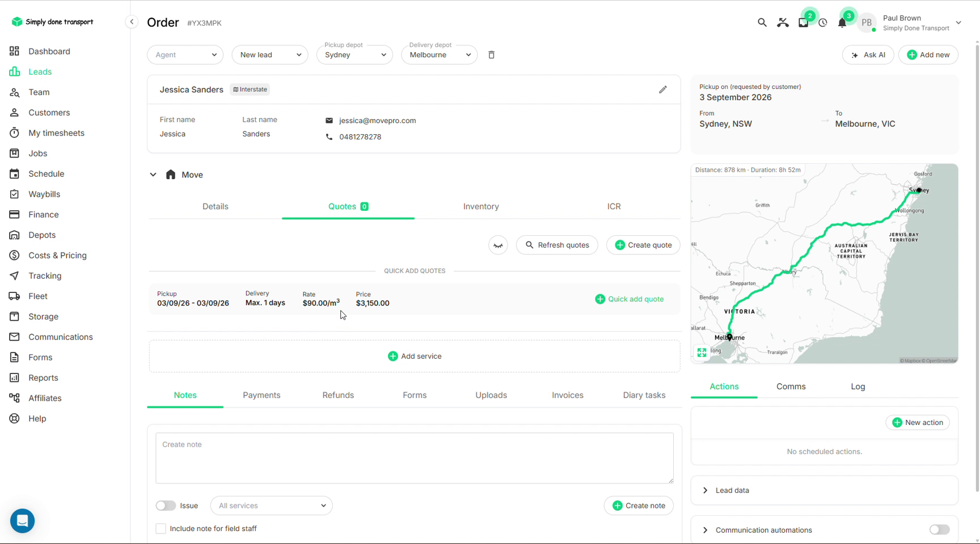Open My timesheets in sidebar
Screen dimensions: 980x544
[56, 133]
